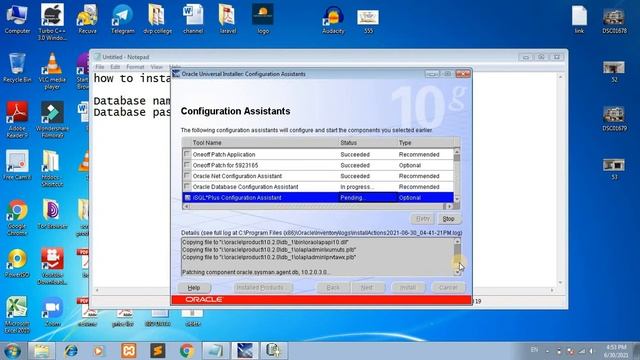This screenshot has height=360, width=640.
Task: Open the Computer desktop icon
Action: click(x=17, y=20)
